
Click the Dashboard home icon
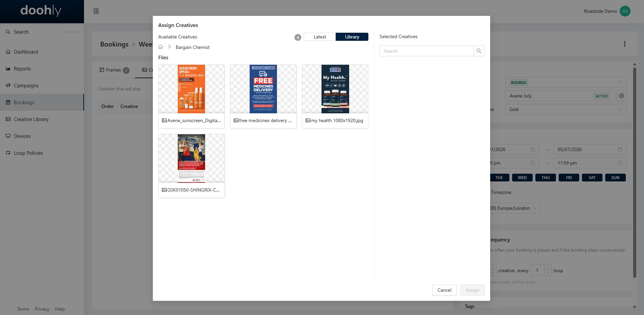pos(8,52)
